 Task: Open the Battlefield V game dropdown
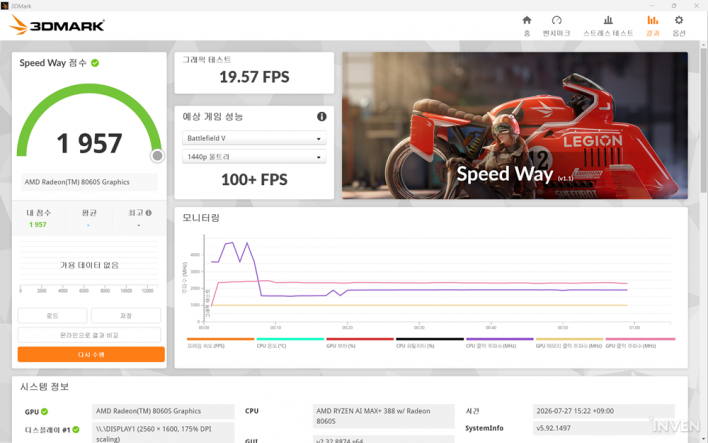point(254,138)
